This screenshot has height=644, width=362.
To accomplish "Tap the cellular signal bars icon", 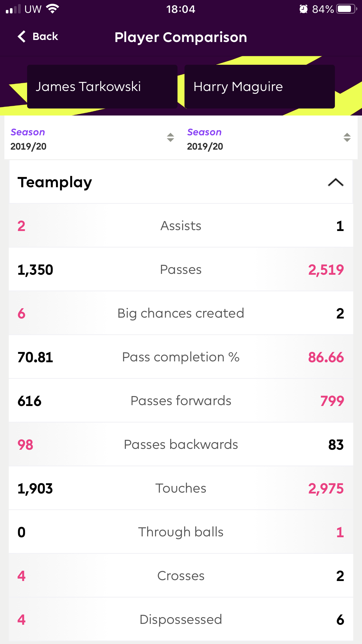I will click(13, 9).
